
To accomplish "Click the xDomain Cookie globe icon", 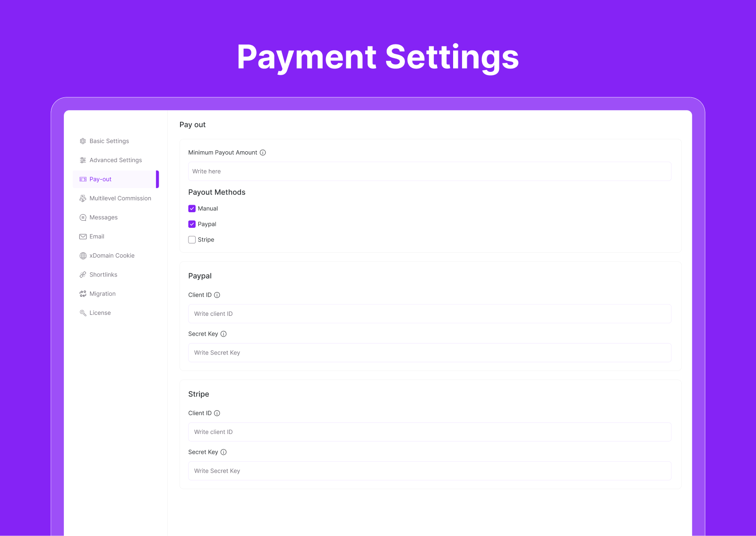I will (83, 256).
